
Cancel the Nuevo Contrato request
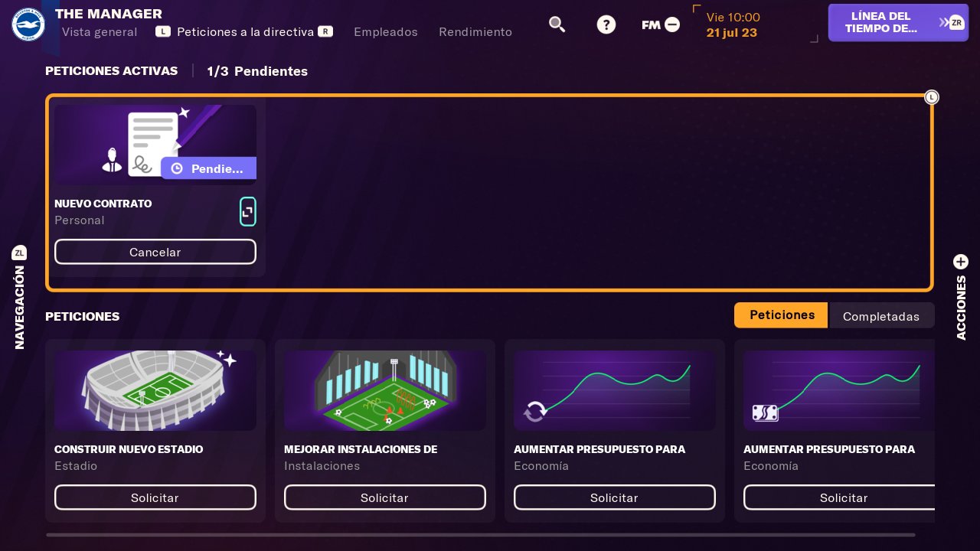[x=155, y=252]
